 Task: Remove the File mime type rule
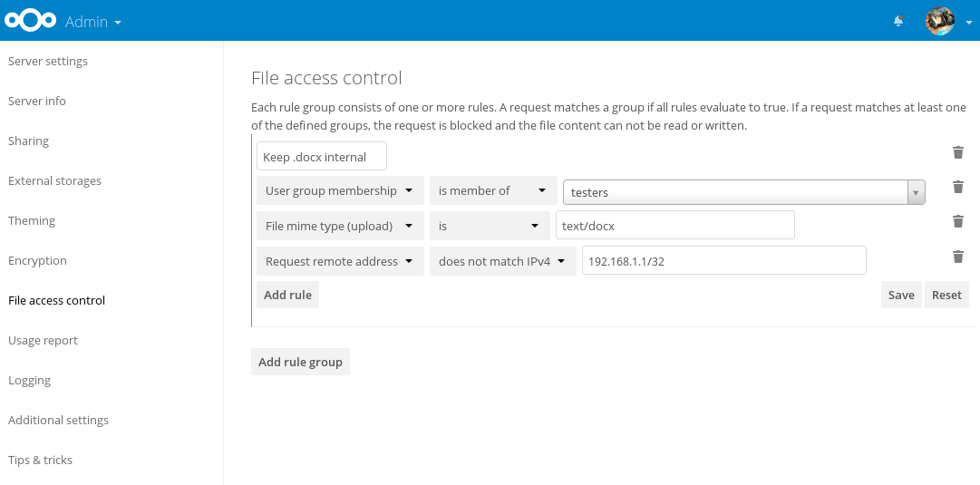[958, 221]
